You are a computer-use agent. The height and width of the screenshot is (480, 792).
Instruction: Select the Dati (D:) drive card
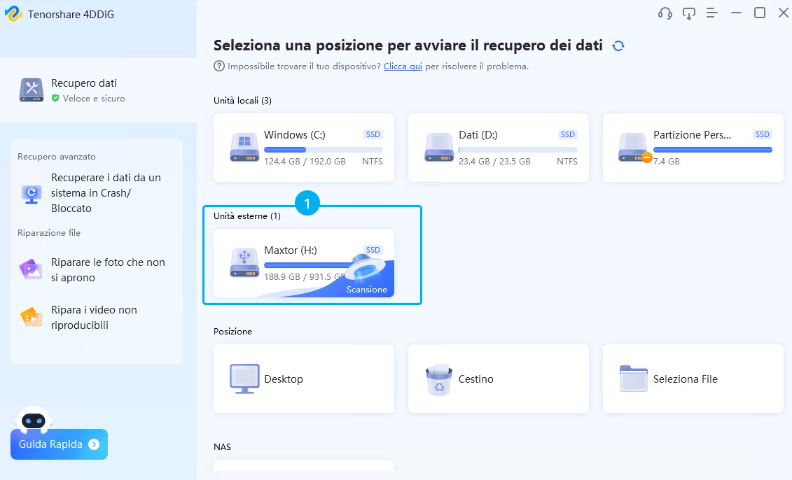coord(498,148)
